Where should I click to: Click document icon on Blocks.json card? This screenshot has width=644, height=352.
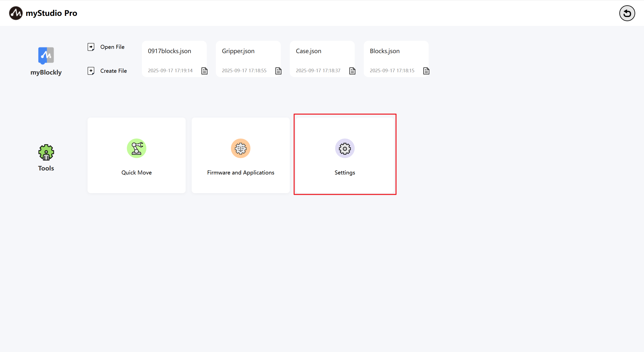click(x=426, y=71)
